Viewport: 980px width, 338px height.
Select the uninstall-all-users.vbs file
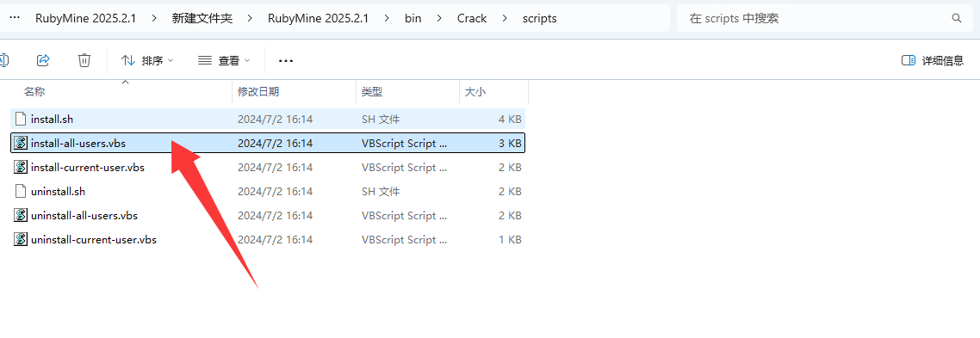point(268,216)
